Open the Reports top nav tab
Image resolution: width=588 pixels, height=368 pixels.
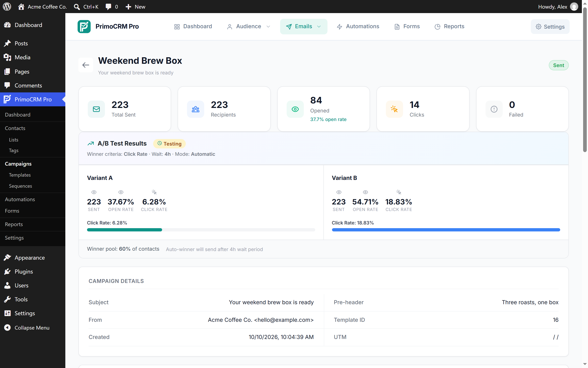[x=449, y=26]
